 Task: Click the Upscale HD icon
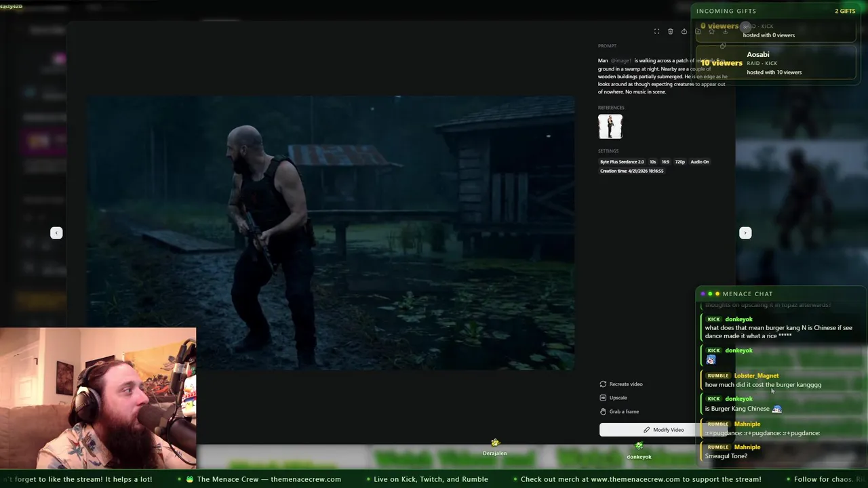pos(603,398)
